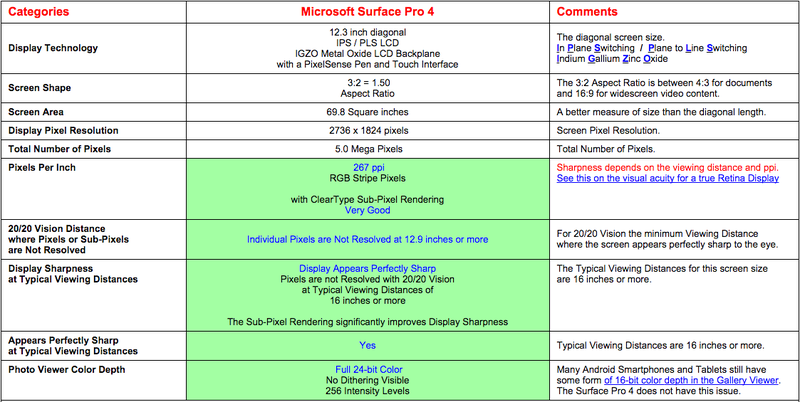The image size is (800, 402).
Task: Click the Photo Viewer Color Depth label
Action: click(x=66, y=369)
